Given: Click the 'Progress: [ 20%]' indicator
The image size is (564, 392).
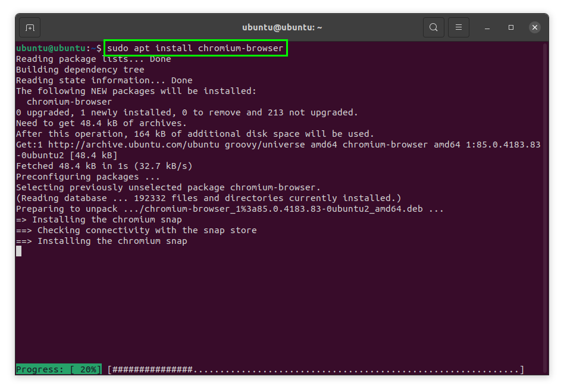Looking at the screenshot, I should [59, 369].
